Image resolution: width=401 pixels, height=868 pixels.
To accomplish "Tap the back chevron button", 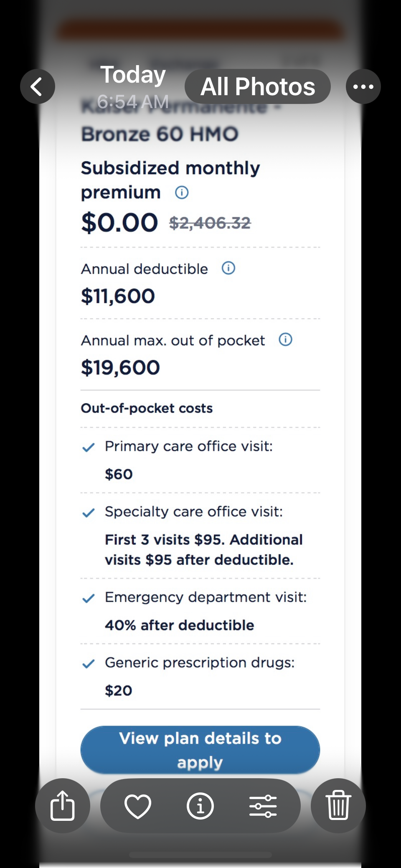I will point(38,86).
